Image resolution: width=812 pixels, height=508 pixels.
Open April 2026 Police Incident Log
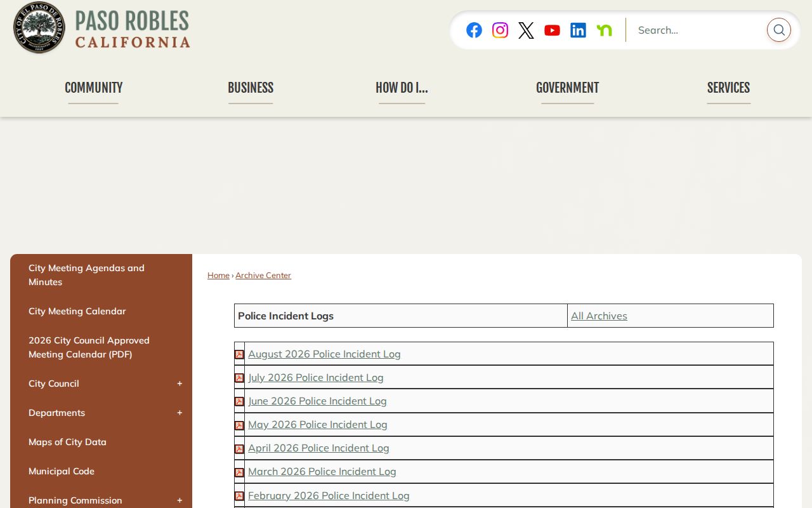(318, 448)
